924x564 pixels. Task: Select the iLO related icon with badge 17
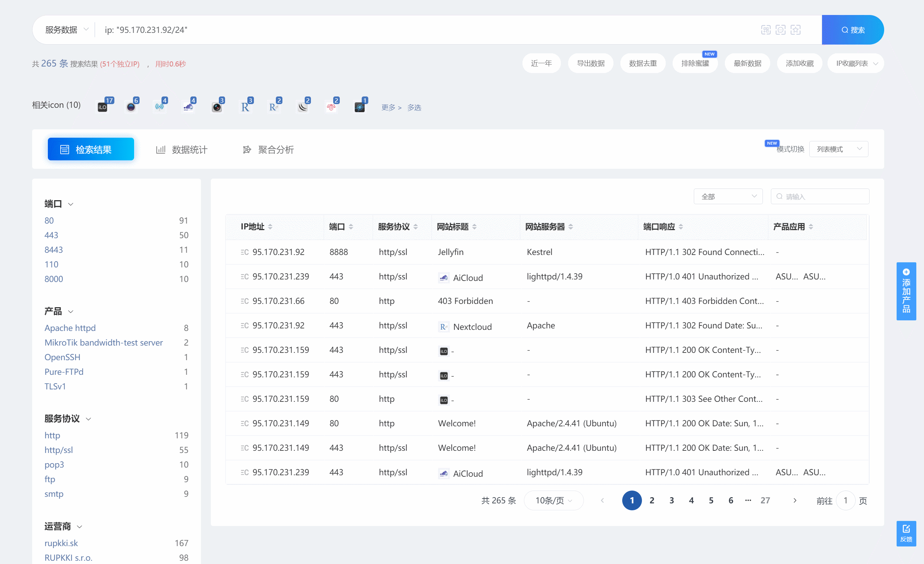pos(102,107)
